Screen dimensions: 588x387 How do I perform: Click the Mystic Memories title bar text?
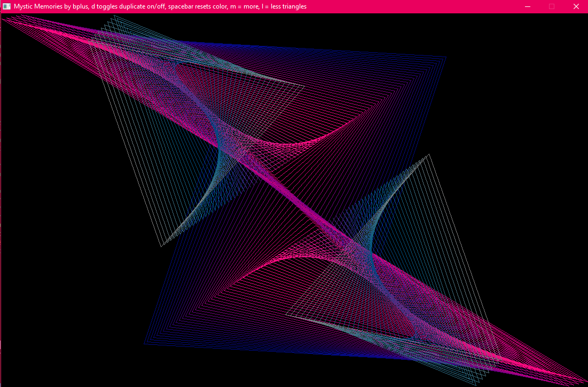160,6
